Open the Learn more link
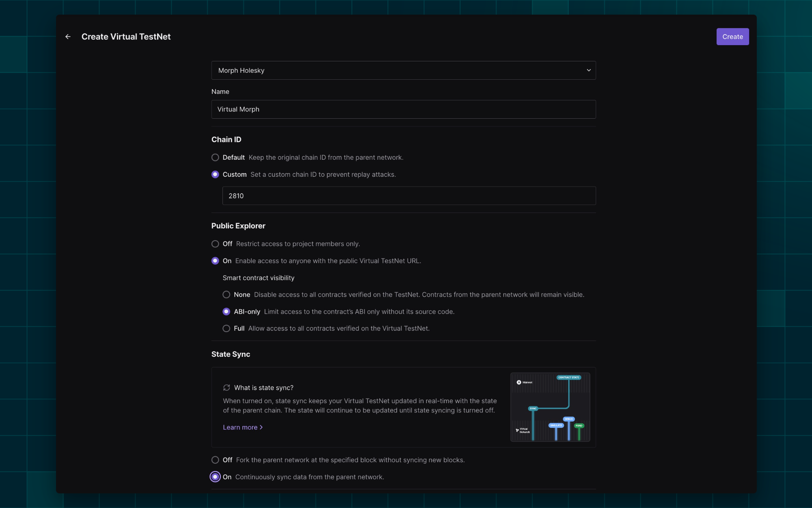The height and width of the screenshot is (508, 812). click(x=240, y=427)
